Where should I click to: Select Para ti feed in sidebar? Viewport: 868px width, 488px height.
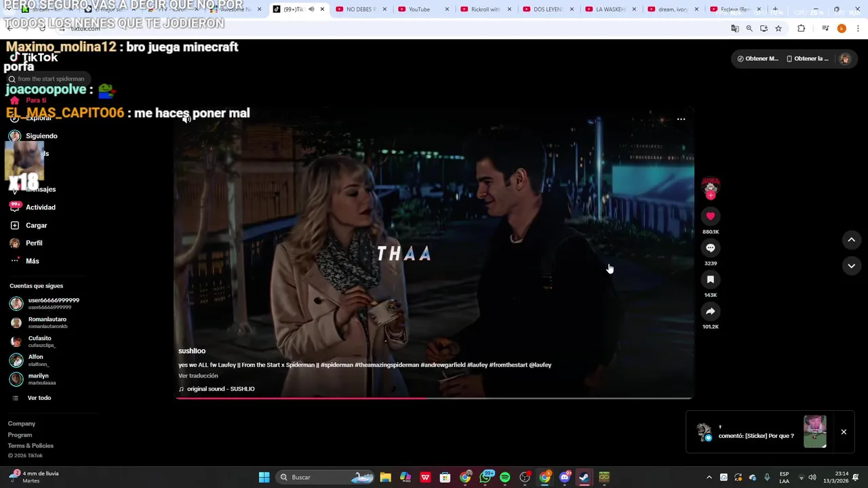click(x=28, y=100)
